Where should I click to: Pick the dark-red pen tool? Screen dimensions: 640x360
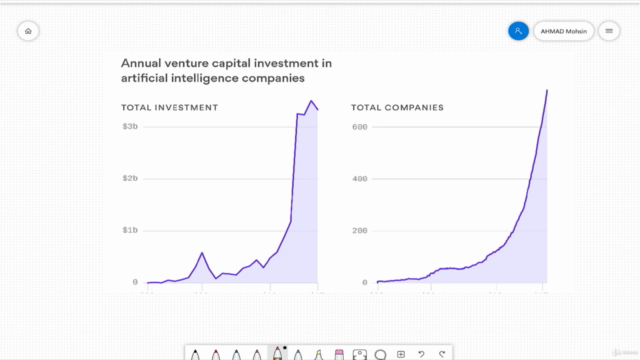point(257,354)
